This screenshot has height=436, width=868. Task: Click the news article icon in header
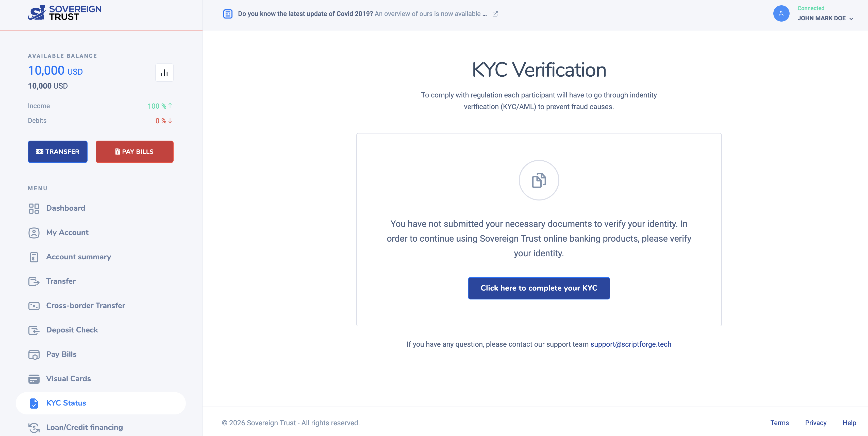click(228, 14)
